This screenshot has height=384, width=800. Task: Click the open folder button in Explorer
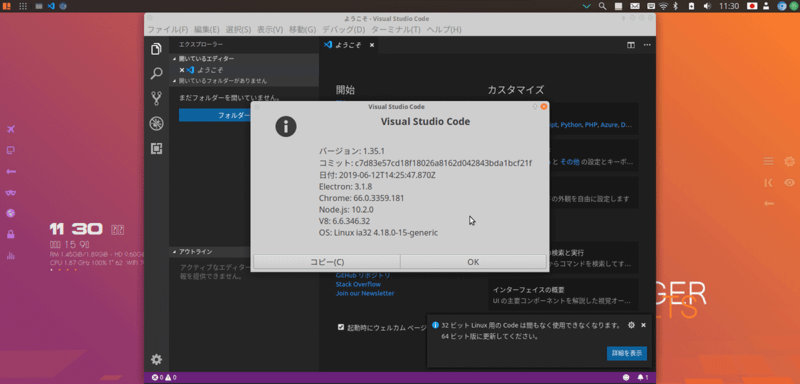click(214, 115)
